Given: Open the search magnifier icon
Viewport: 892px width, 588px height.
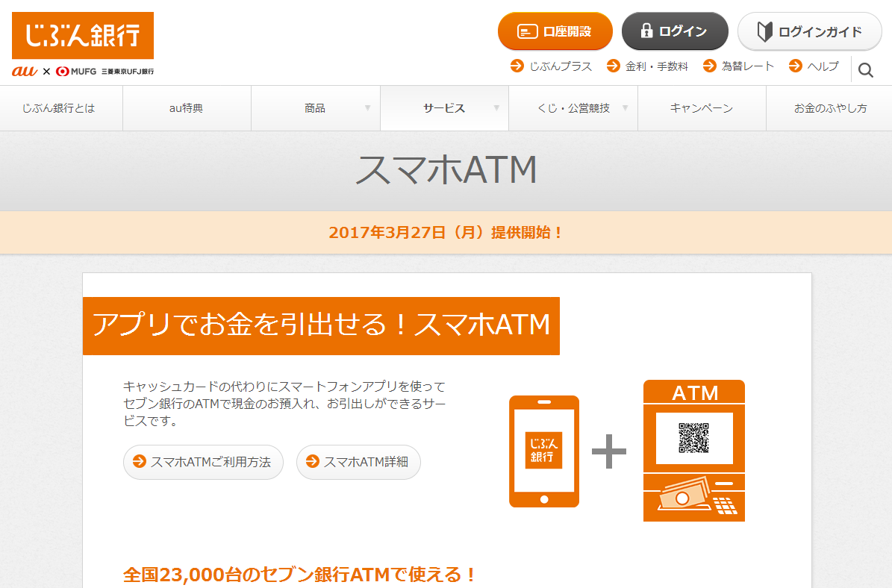Looking at the screenshot, I should pyautogui.click(x=865, y=70).
